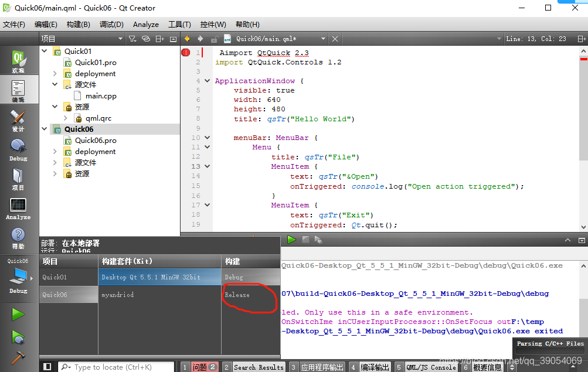Close main.qml editor document
The width and height of the screenshot is (588, 372).
(x=335, y=39)
